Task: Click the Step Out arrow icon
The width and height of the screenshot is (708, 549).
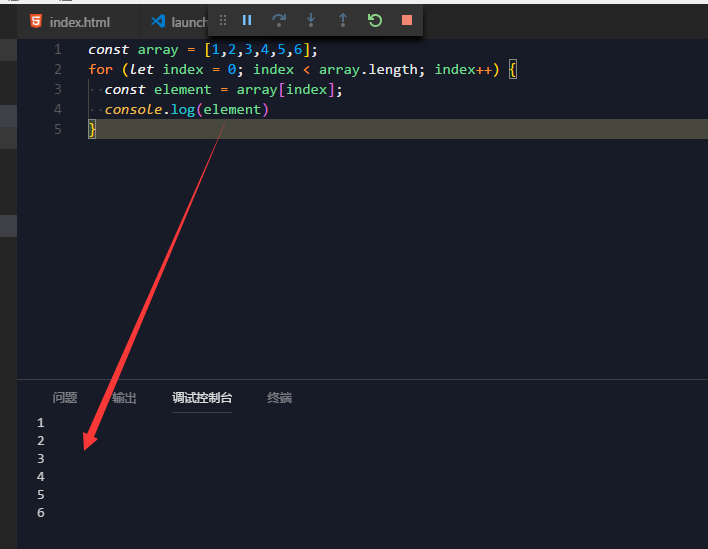Action: tap(343, 20)
